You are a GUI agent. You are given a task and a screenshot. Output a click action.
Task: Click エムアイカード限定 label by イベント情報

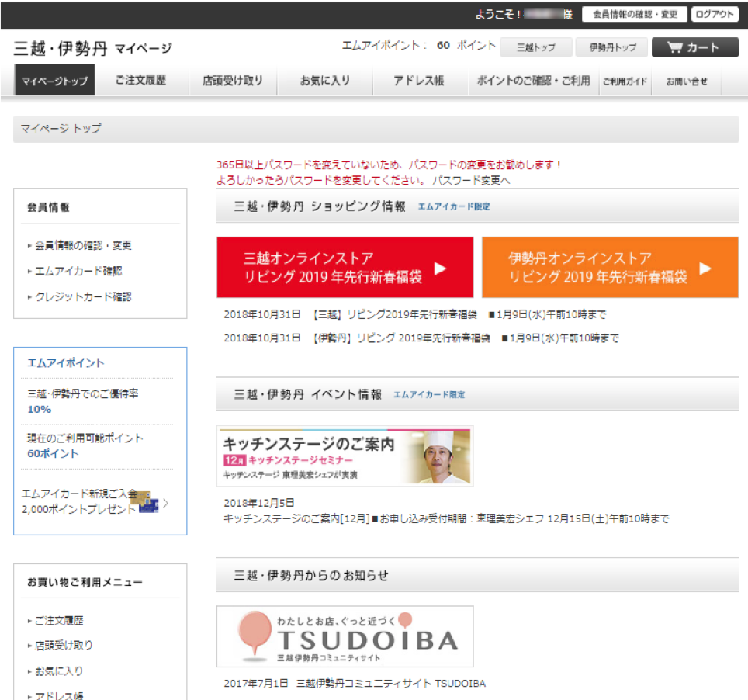pyautogui.click(x=429, y=394)
